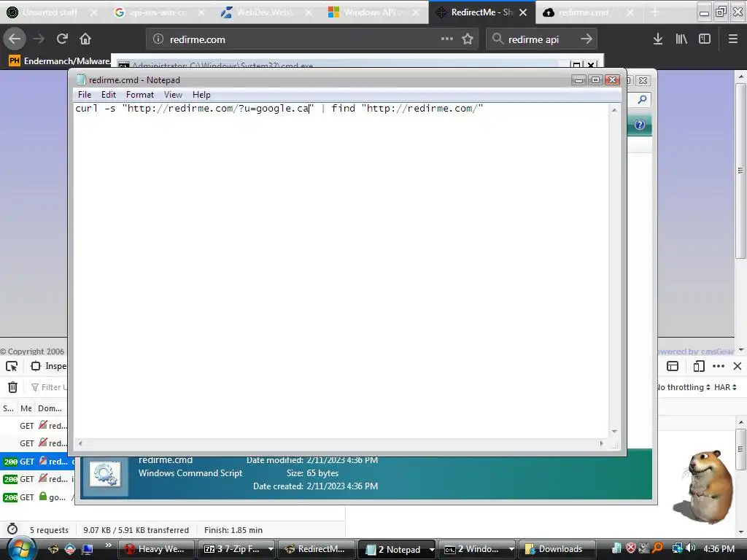
Task: Select the GET go... request row
Action: pos(37,497)
